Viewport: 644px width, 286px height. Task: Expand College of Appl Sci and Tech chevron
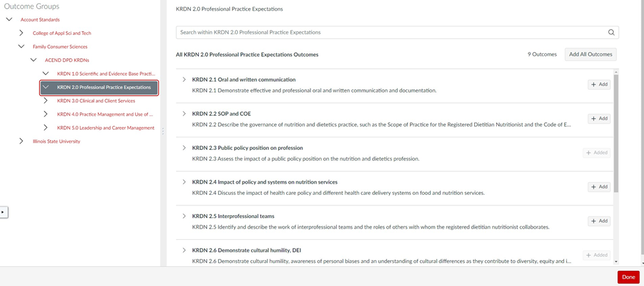(x=21, y=33)
